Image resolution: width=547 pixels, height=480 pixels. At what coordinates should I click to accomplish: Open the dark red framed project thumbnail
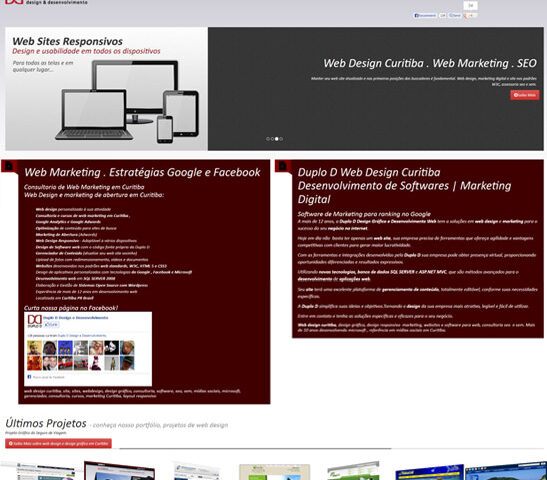click(119, 471)
